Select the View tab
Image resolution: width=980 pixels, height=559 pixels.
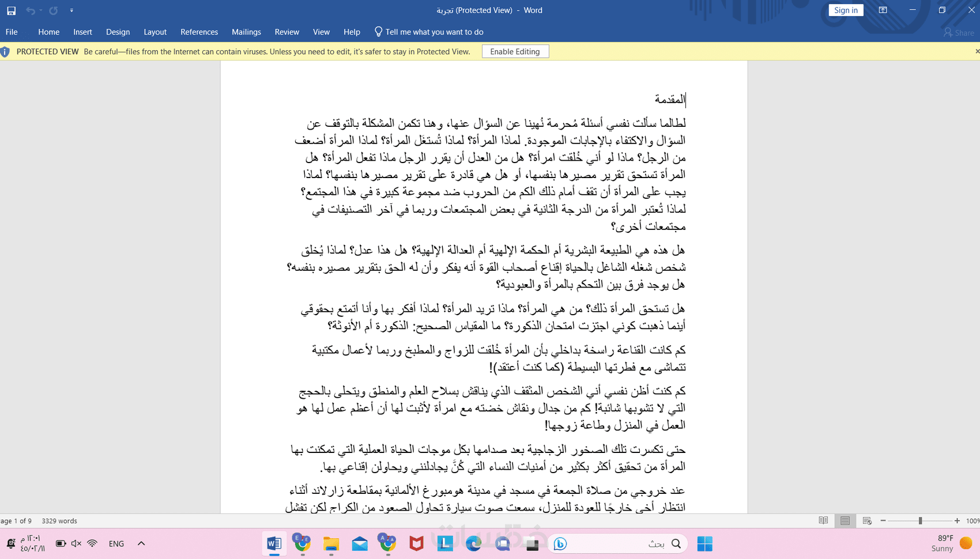(321, 32)
